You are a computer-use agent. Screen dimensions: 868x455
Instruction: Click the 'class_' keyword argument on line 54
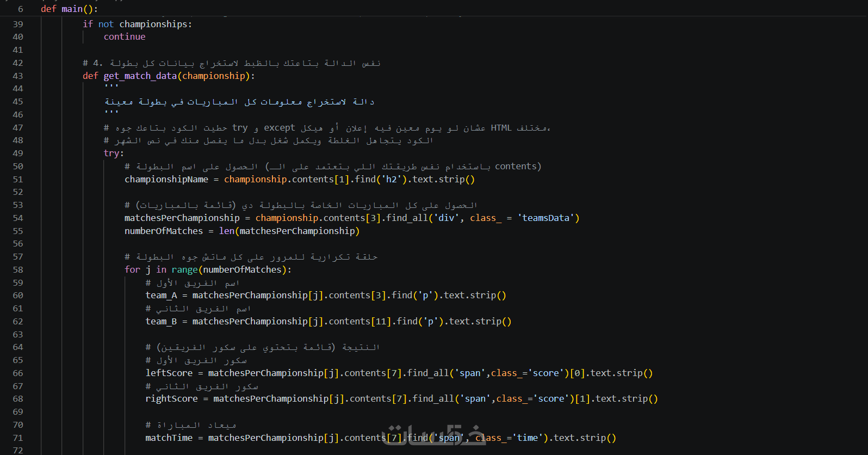click(486, 218)
